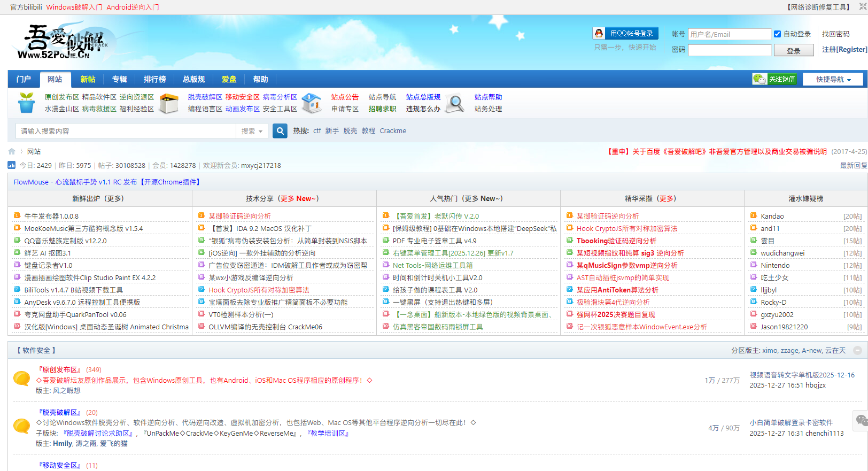Click the 脱壳破解区 forum bubble icon

pyautogui.click(x=21, y=426)
